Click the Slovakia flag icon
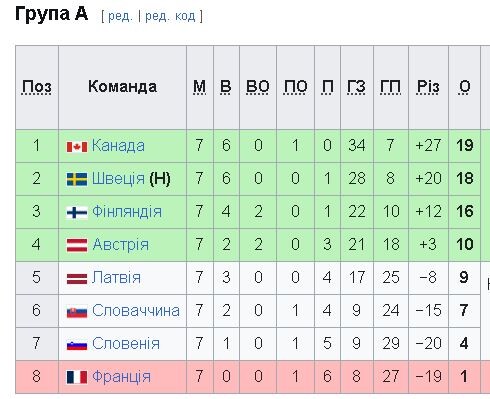This screenshot has width=490, height=399. (x=77, y=311)
